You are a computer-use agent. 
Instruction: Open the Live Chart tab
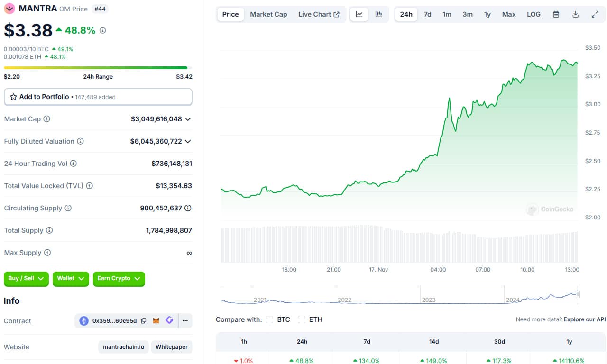click(x=319, y=14)
